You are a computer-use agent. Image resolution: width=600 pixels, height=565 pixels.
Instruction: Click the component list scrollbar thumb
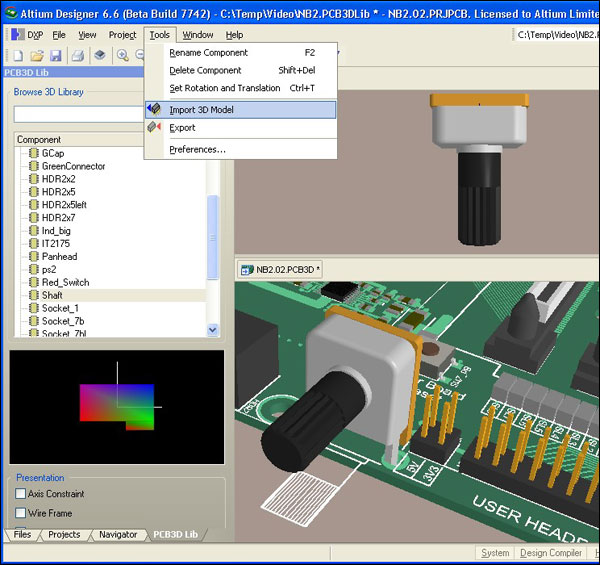tap(213, 237)
